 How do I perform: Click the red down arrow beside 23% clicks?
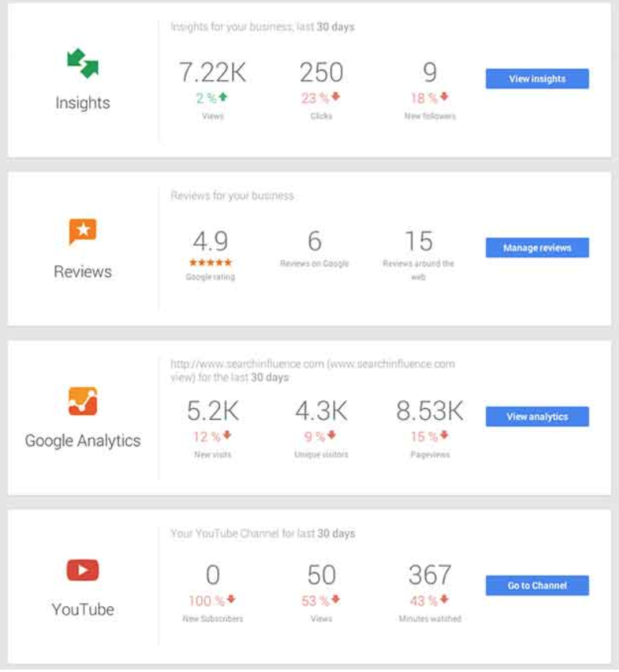[335, 96]
